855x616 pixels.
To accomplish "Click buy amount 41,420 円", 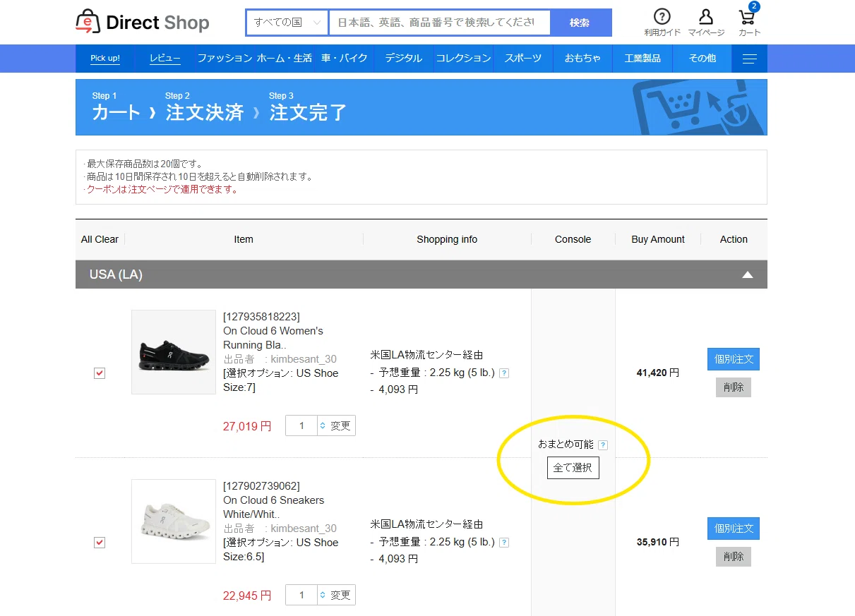I will (658, 373).
